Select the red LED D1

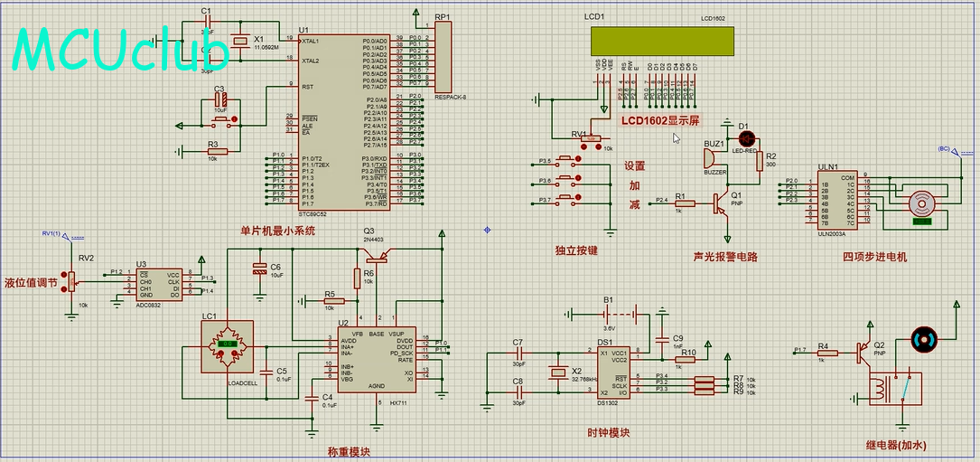point(746,138)
